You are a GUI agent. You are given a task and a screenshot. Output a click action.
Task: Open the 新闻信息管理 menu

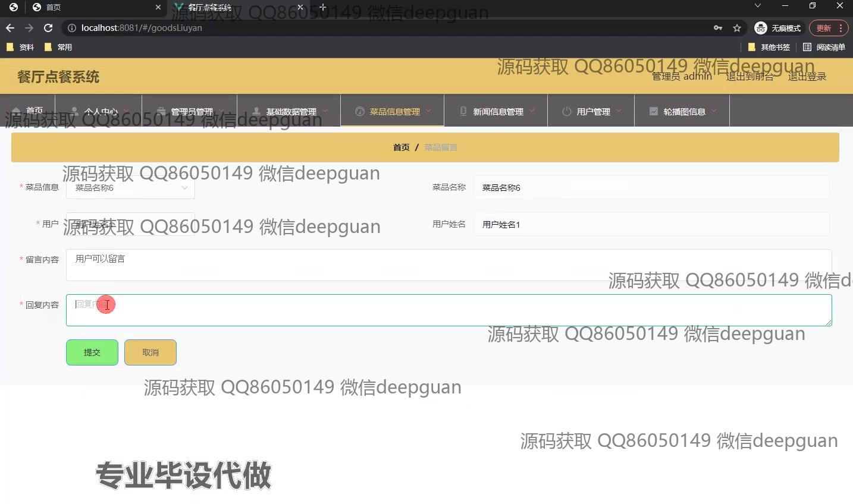[x=497, y=111]
